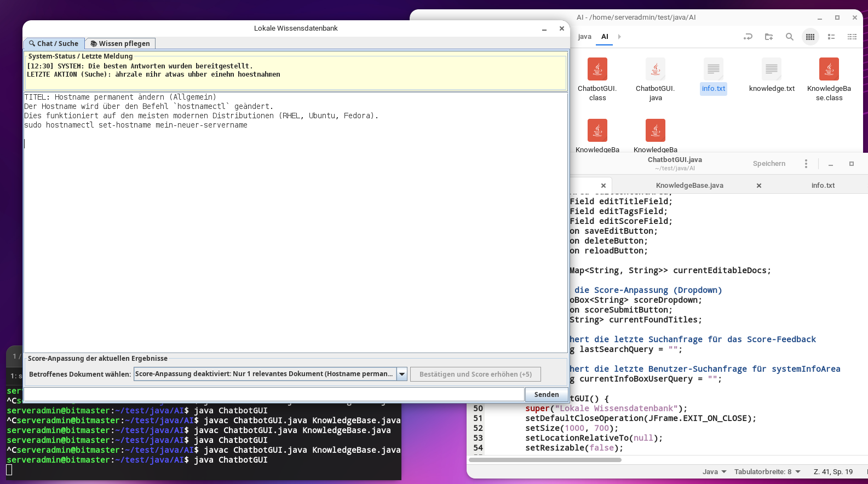Open text editor three-dot menu
This screenshot has width=868, height=484.
pyautogui.click(x=806, y=164)
